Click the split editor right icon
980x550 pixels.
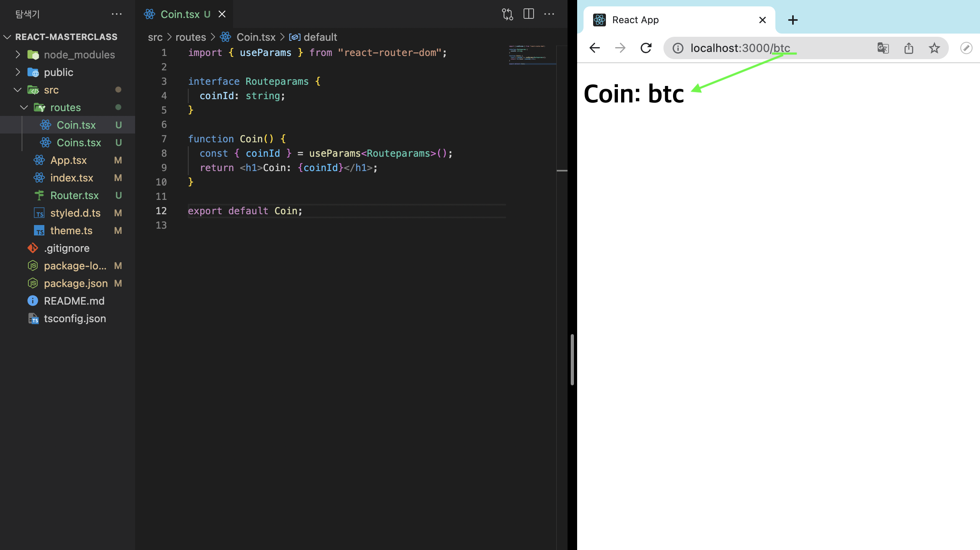click(x=528, y=14)
